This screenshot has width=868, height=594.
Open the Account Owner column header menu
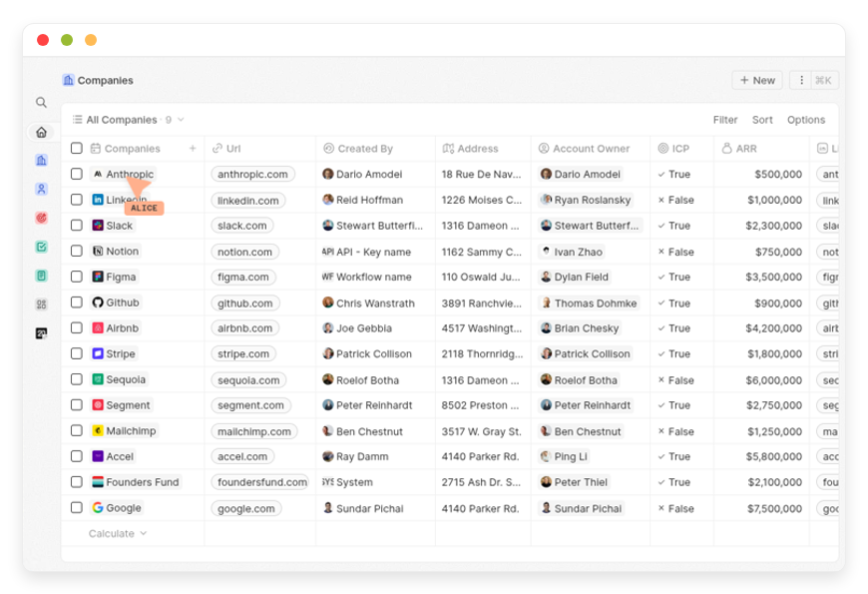pyautogui.click(x=590, y=149)
